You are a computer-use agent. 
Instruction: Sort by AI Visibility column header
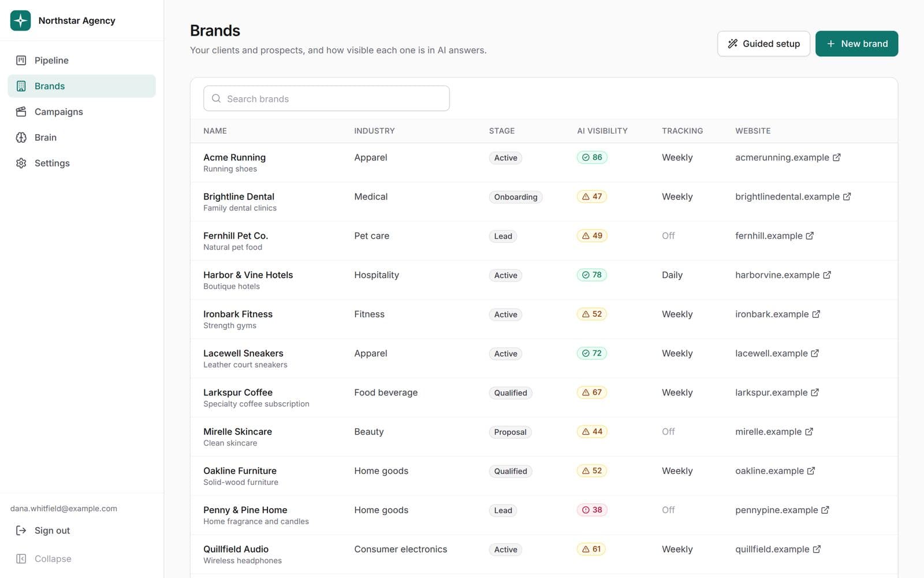[x=602, y=131]
